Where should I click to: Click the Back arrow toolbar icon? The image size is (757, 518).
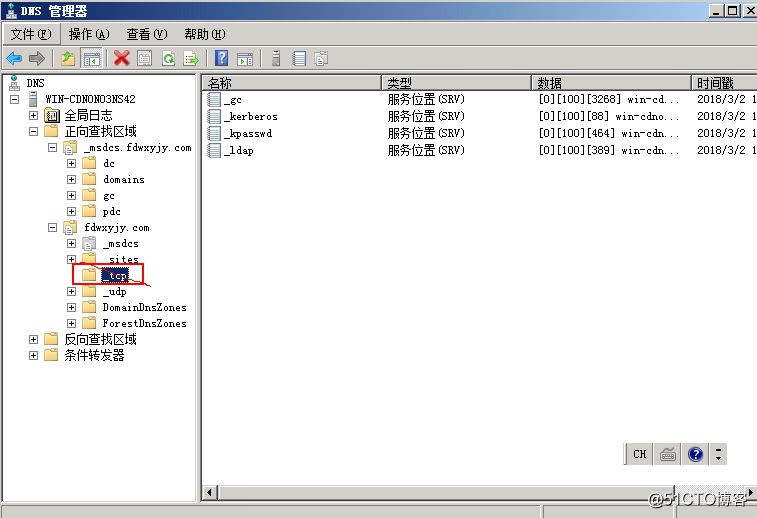point(14,59)
